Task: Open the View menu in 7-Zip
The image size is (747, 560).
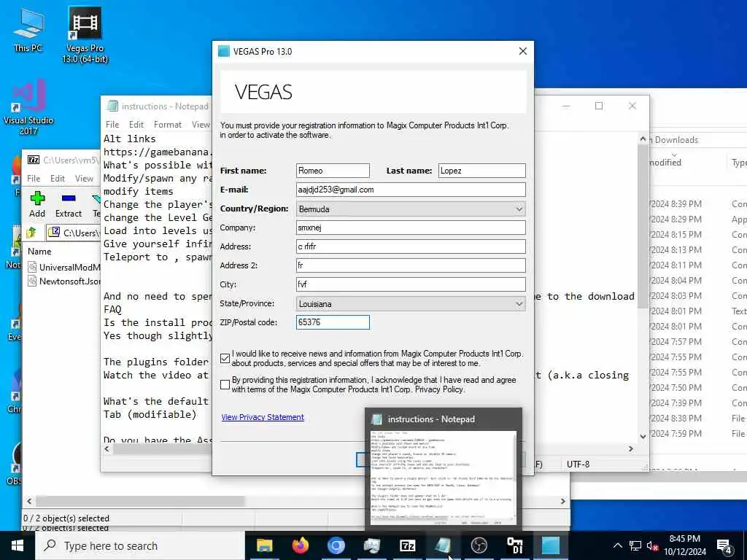Action: (85, 179)
